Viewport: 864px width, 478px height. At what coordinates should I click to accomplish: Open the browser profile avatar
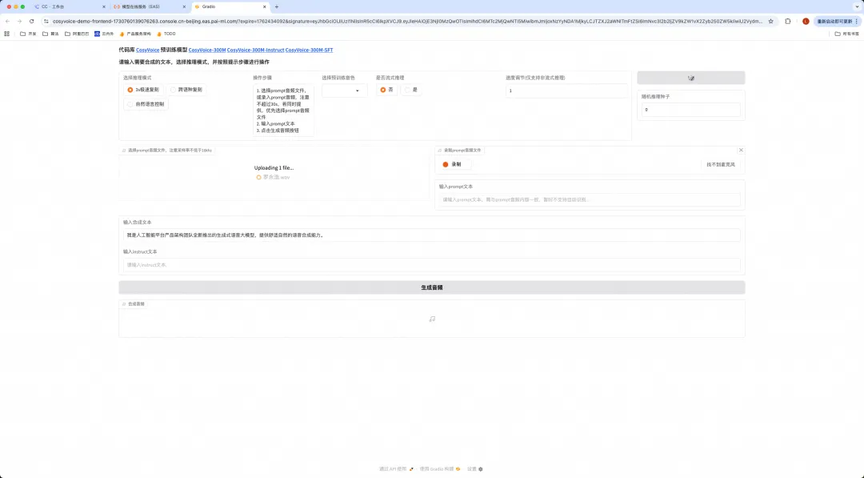click(806, 21)
